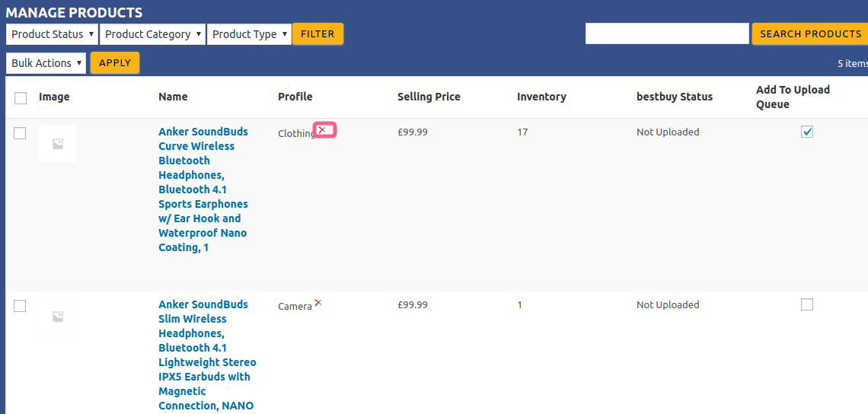Image resolution: width=868 pixels, height=414 pixels.
Task: Click SoundBuds Curve price £99.99
Action: point(413,132)
